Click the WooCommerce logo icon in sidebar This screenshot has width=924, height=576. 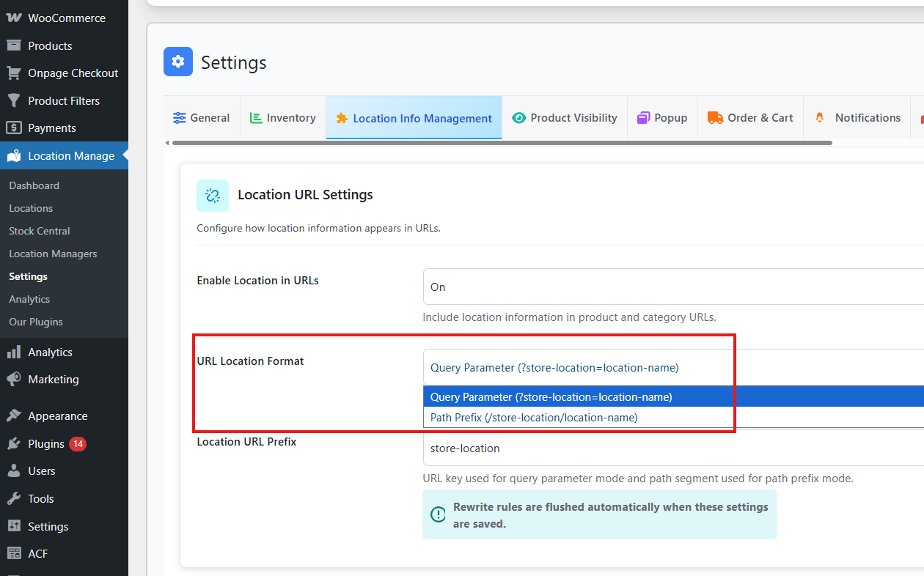[x=13, y=18]
